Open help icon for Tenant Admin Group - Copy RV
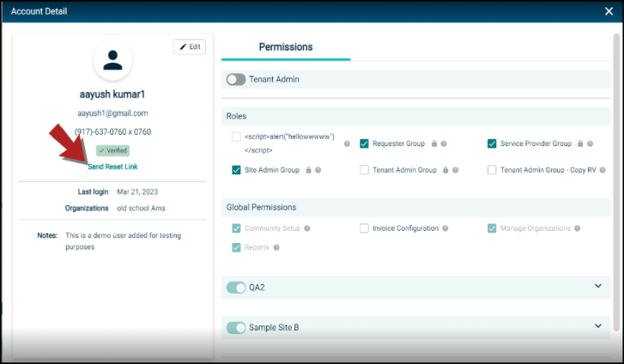This screenshot has width=624, height=364. click(603, 170)
